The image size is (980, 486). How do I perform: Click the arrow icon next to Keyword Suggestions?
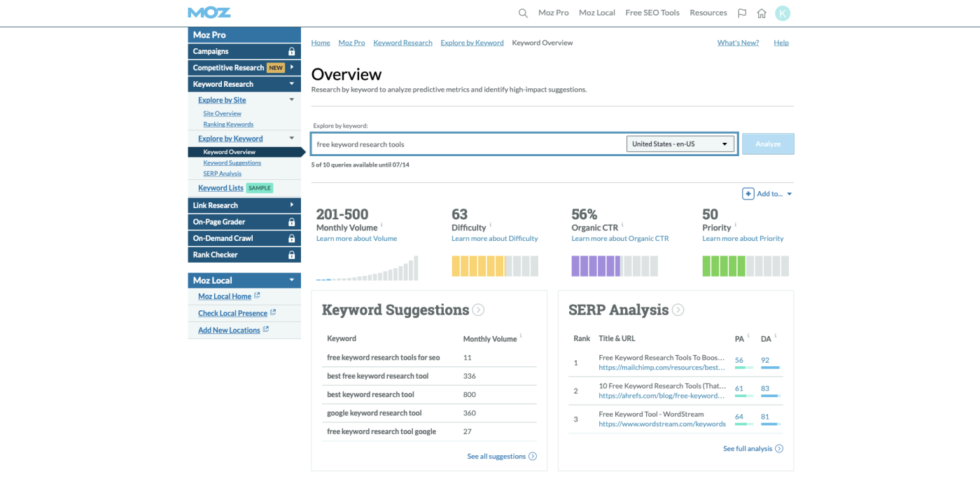click(478, 310)
